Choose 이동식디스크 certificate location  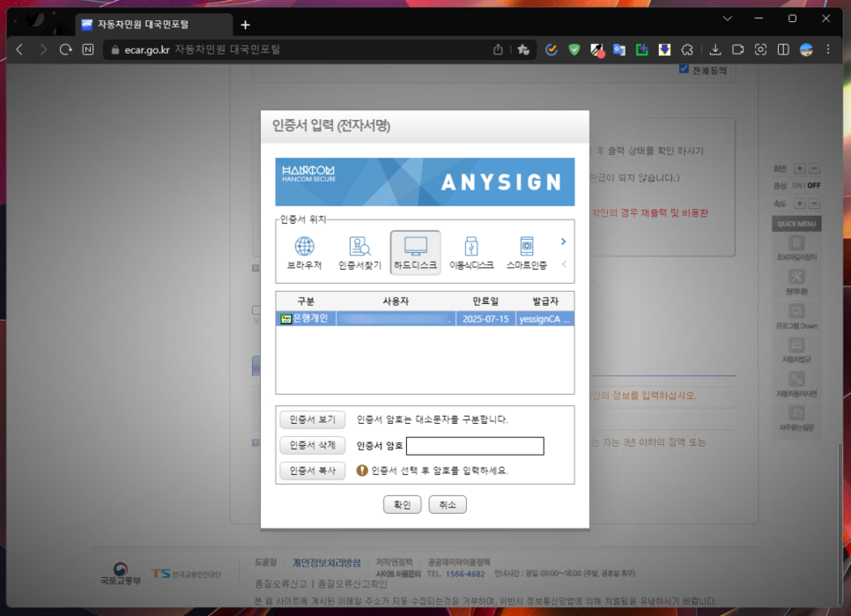tap(471, 253)
